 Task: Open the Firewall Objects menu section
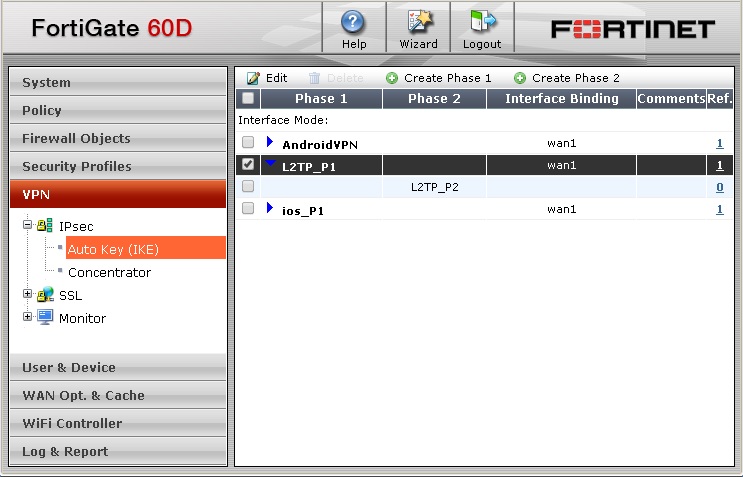click(x=118, y=138)
